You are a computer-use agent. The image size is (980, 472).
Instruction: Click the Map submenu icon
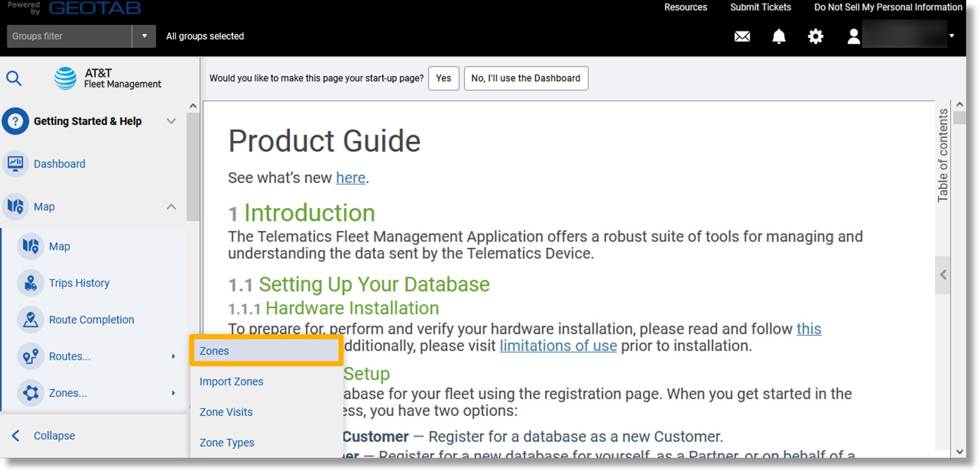(31, 246)
